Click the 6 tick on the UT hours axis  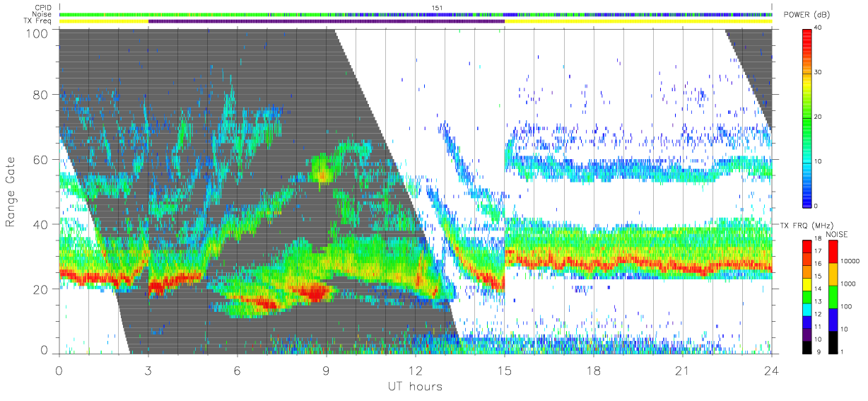(237, 370)
